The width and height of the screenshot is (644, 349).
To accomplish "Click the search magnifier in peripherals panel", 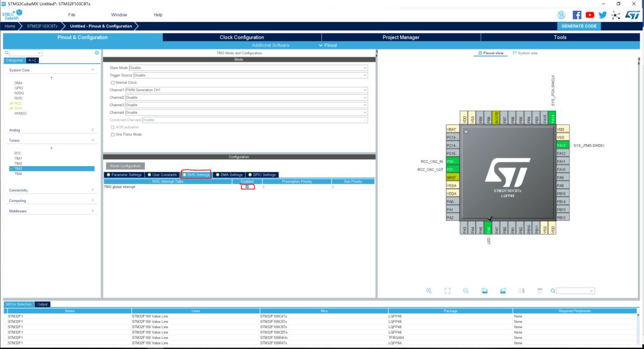I will pos(7,53).
